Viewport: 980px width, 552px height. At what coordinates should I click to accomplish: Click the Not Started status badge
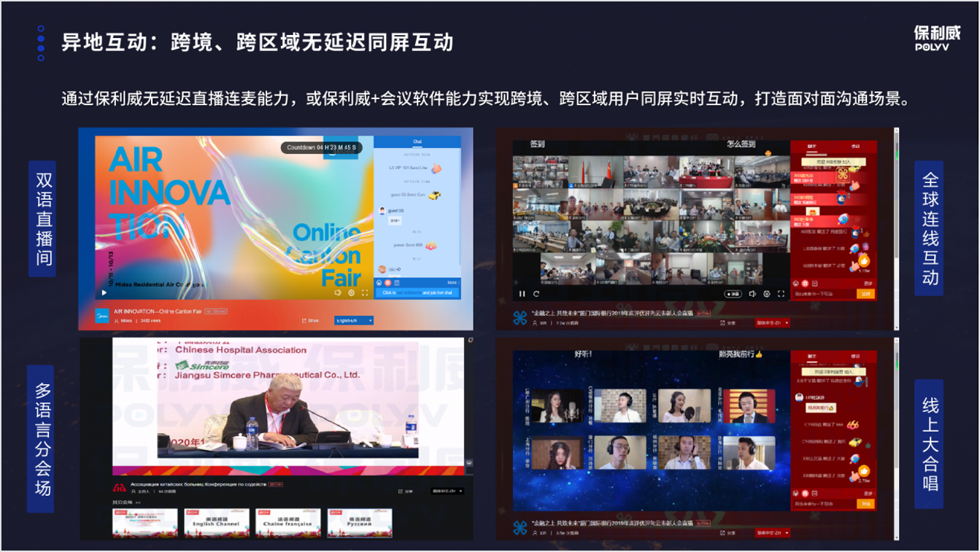pyautogui.click(x=215, y=311)
